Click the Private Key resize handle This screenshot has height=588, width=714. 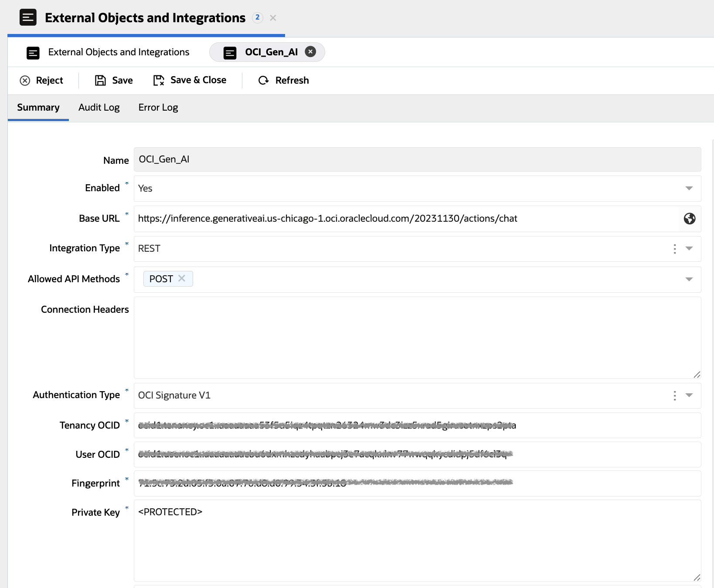coord(697,578)
